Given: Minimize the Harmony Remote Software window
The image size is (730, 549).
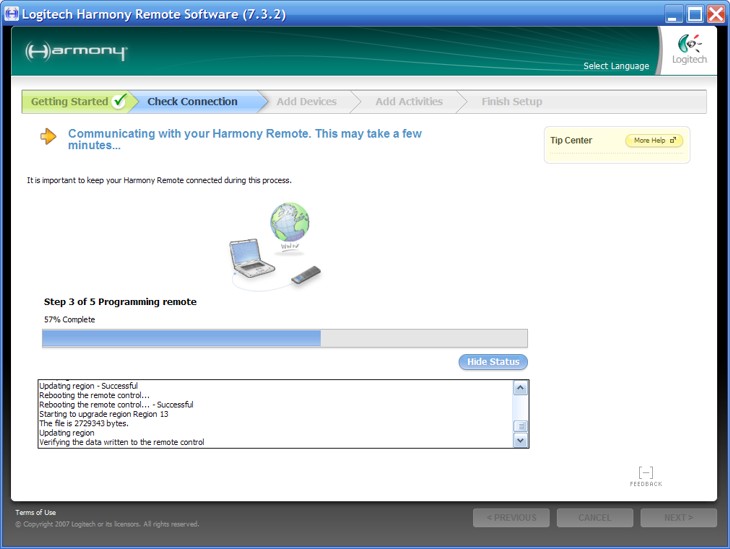Looking at the screenshot, I should [x=672, y=14].
